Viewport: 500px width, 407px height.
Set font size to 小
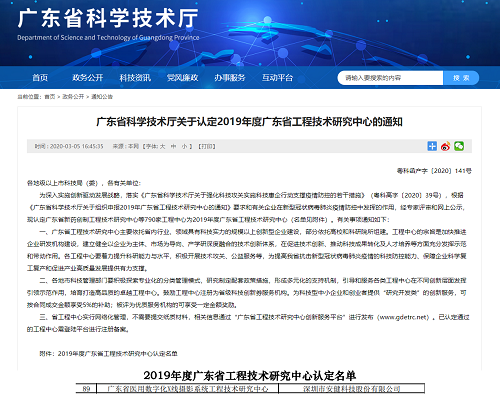(x=184, y=146)
